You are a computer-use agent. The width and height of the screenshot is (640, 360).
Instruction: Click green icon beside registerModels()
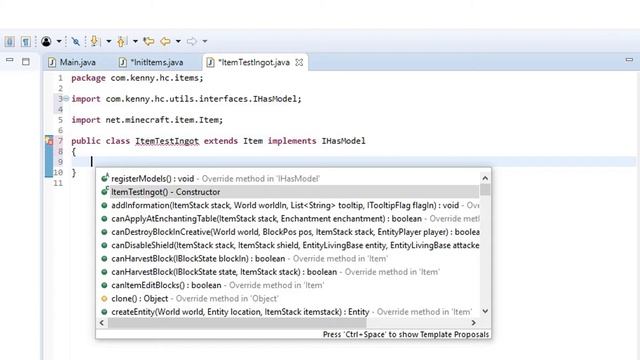click(104, 178)
